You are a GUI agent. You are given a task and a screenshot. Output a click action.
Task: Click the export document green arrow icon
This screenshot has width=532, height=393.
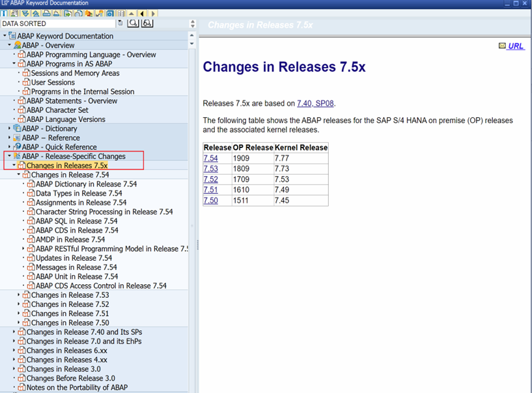tap(68, 14)
